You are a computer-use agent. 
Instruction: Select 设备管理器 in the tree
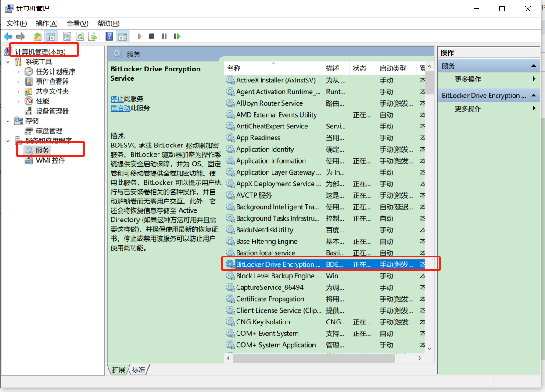(52, 111)
